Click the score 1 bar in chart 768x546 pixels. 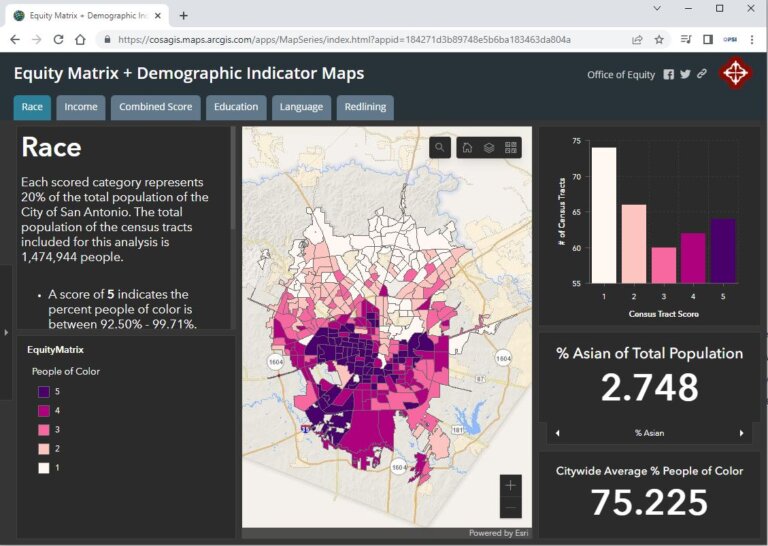coord(603,215)
